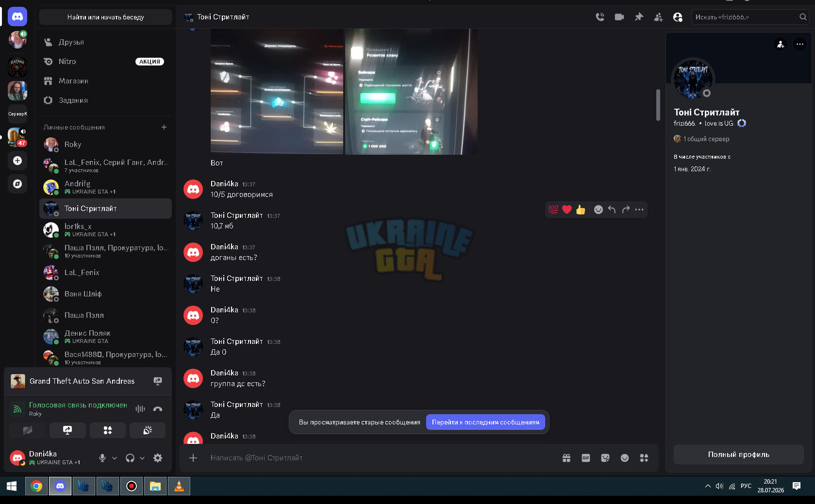Open the emoji picker in message bar
Image resolution: width=815 pixels, height=504 pixels.
click(x=625, y=458)
